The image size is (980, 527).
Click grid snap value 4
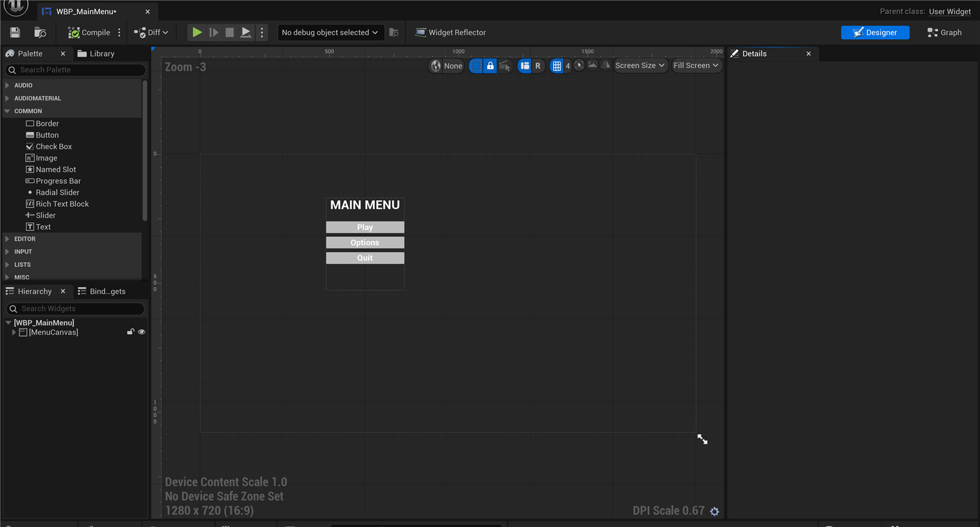(568, 65)
